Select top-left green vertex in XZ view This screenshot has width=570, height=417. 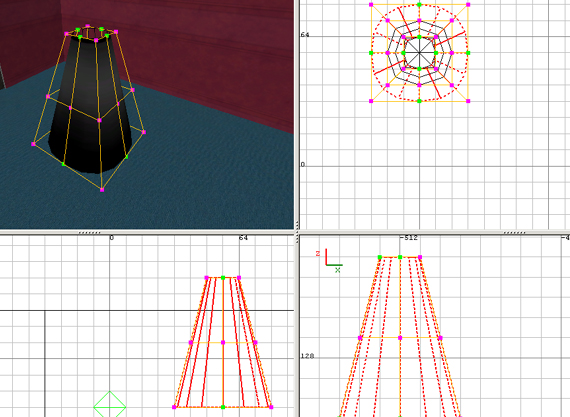click(380, 257)
